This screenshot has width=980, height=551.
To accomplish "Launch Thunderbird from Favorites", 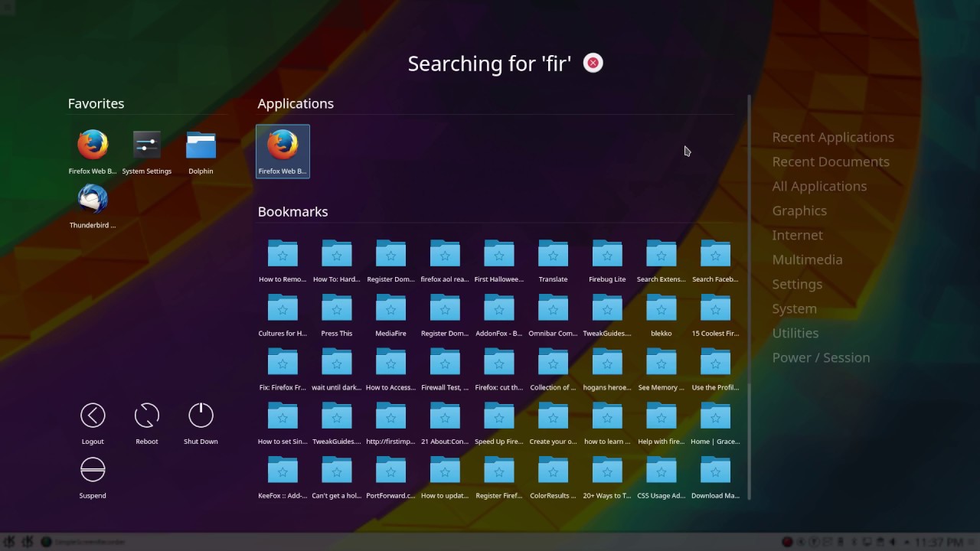I will point(93,207).
